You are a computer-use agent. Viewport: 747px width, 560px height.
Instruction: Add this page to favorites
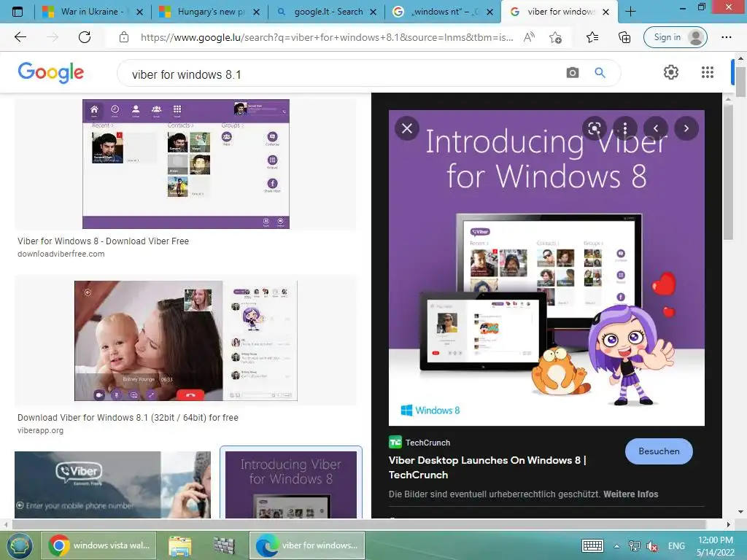pos(555,37)
